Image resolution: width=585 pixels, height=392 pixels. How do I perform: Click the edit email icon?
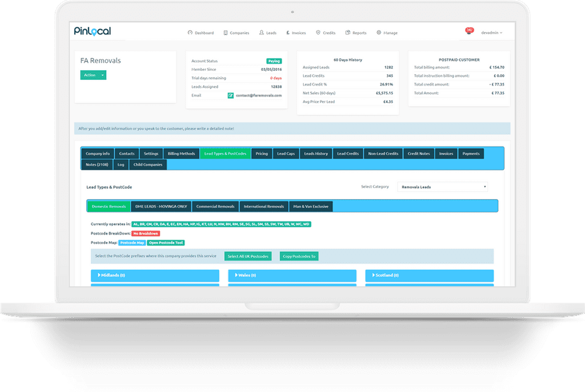coord(231,95)
